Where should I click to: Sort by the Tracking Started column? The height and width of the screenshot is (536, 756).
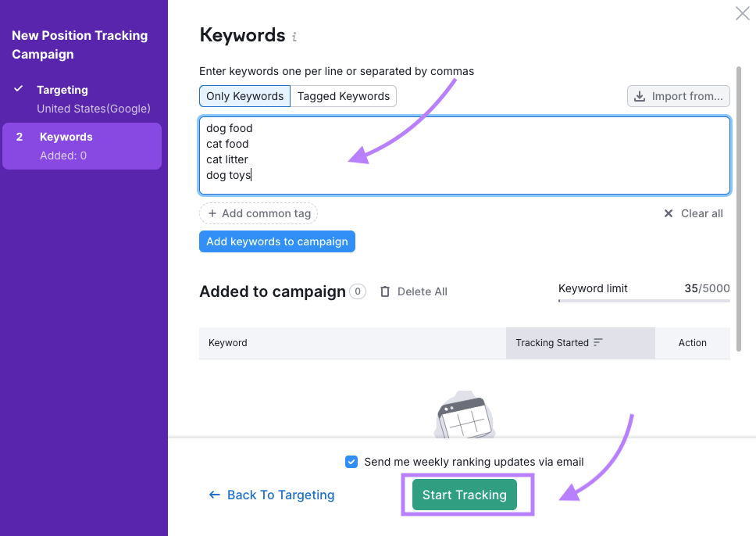click(552, 343)
